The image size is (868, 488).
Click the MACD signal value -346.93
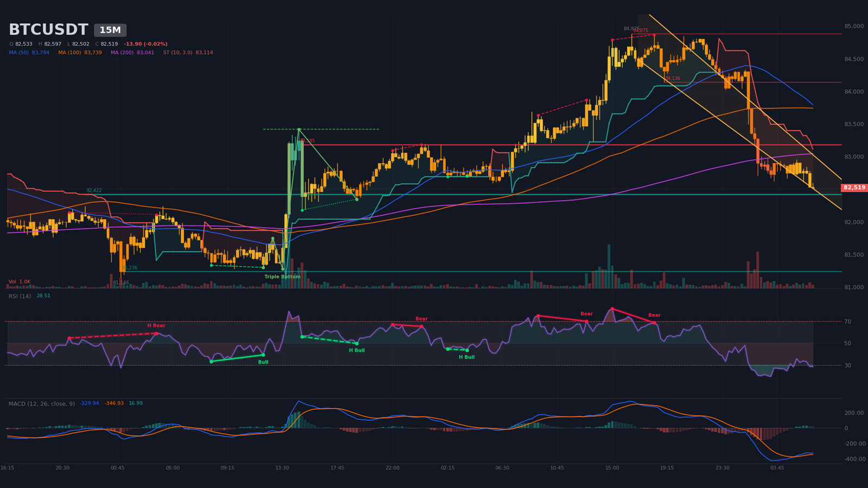point(114,403)
